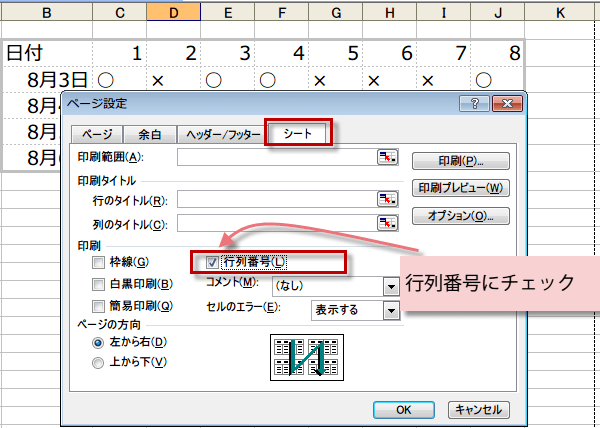Image resolution: width=600 pixels, height=428 pixels.
Task: Close the ページ設定 dialog with X
Action: [507, 103]
